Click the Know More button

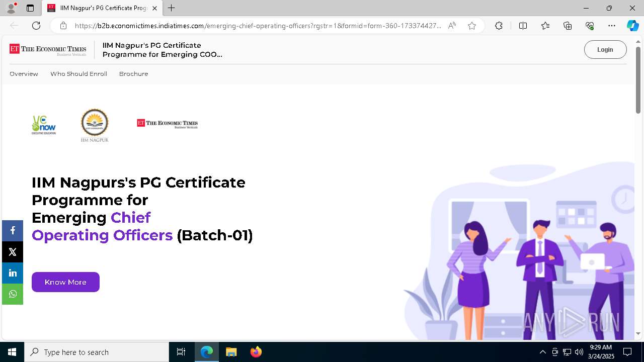pyautogui.click(x=65, y=282)
